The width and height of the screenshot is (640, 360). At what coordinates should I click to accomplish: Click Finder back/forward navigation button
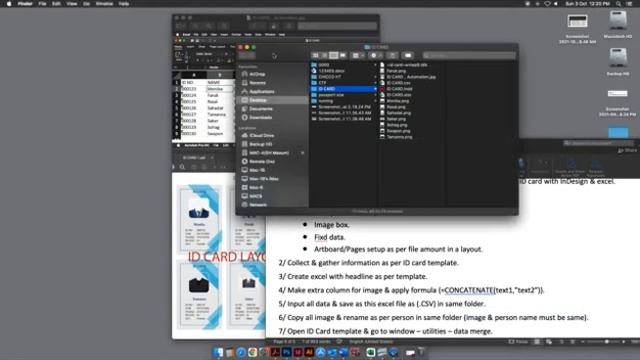coord(247,56)
